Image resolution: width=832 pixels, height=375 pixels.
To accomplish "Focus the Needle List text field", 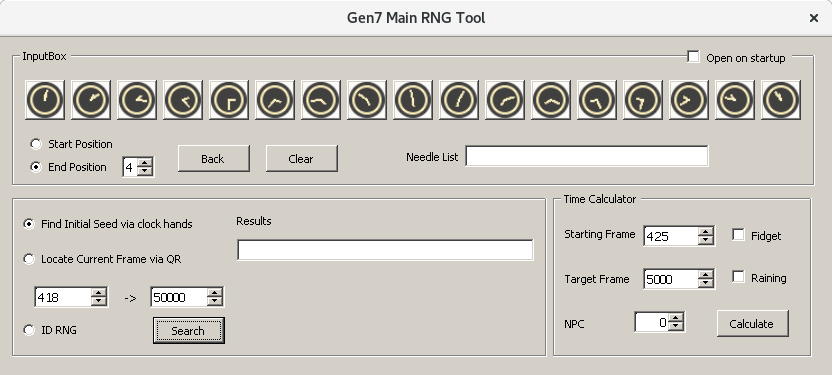I will click(x=587, y=156).
